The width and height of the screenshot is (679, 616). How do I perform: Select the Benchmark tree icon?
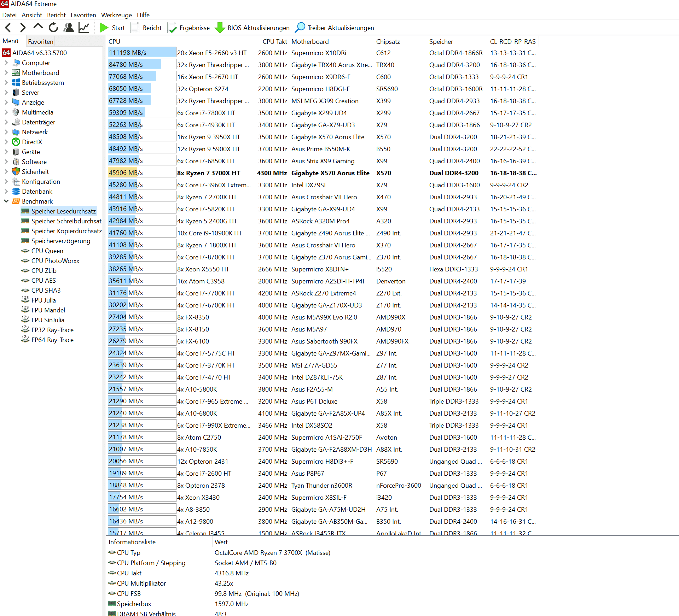[x=16, y=201]
